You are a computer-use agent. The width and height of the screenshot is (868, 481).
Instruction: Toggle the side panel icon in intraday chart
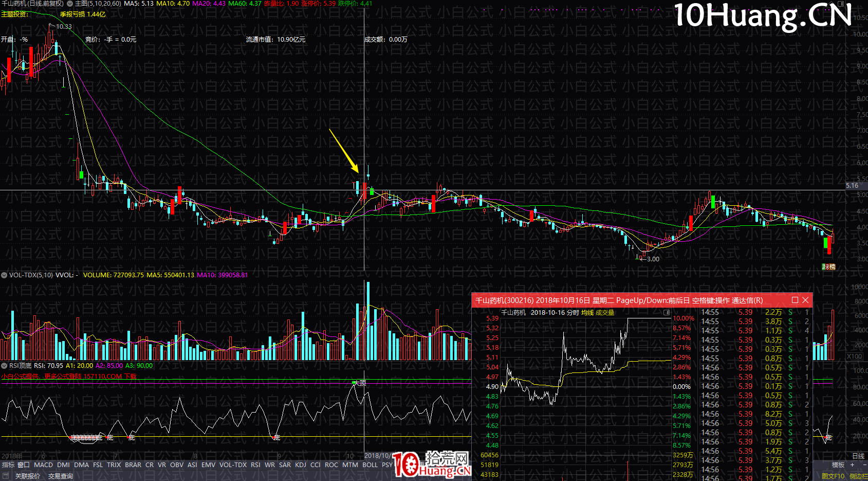[667, 312]
